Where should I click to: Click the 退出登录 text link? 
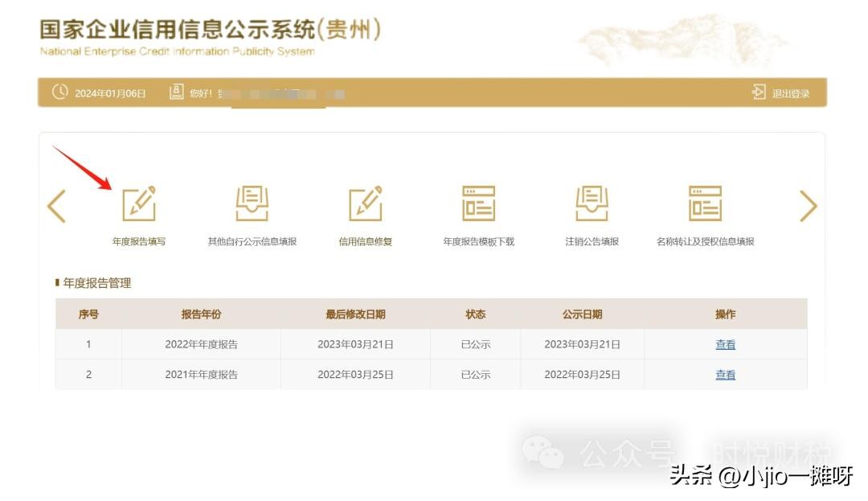[791, 93]
